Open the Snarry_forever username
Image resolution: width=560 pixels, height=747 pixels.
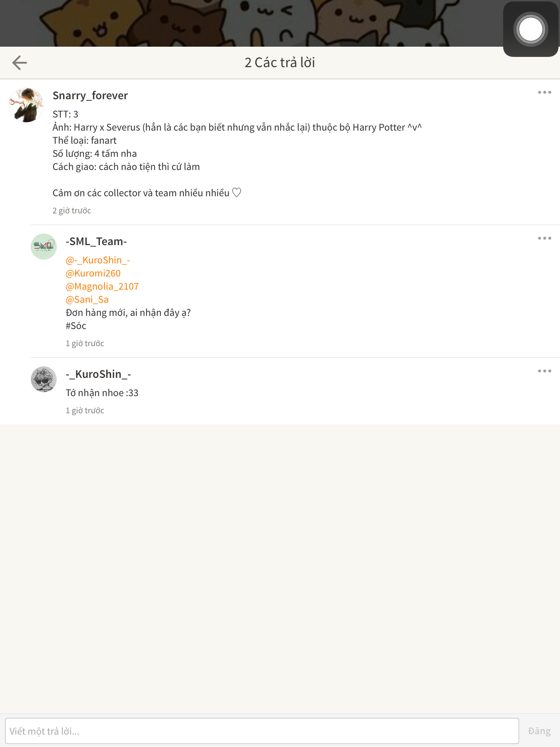click(90, 95)
